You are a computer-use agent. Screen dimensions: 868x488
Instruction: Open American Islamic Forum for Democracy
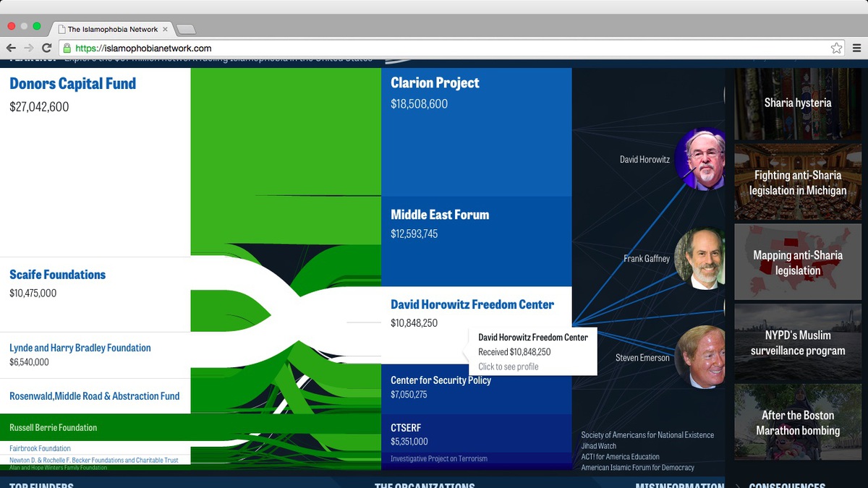coord(638,468)
